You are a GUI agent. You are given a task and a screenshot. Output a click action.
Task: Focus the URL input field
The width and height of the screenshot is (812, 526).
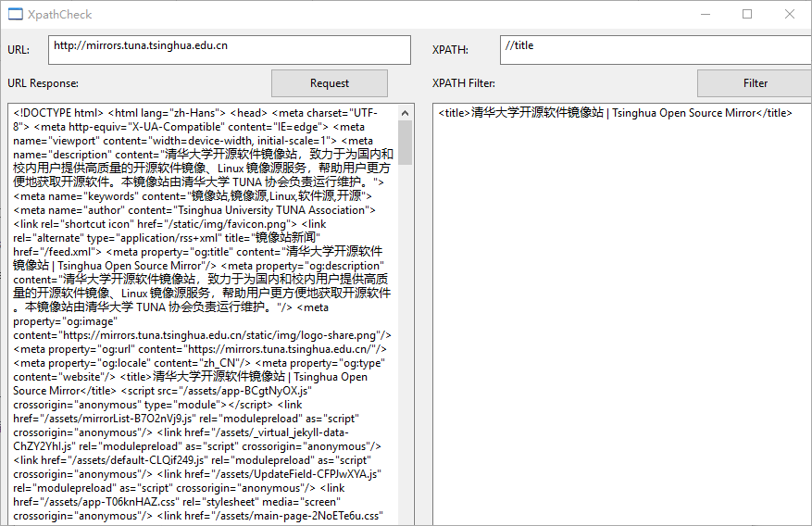pyautogui.click(x=230, y=50)
